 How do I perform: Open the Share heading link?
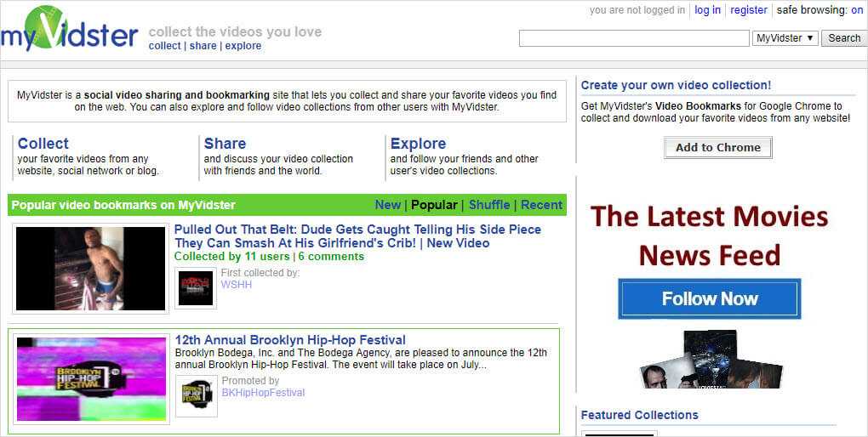click(225, 144)
